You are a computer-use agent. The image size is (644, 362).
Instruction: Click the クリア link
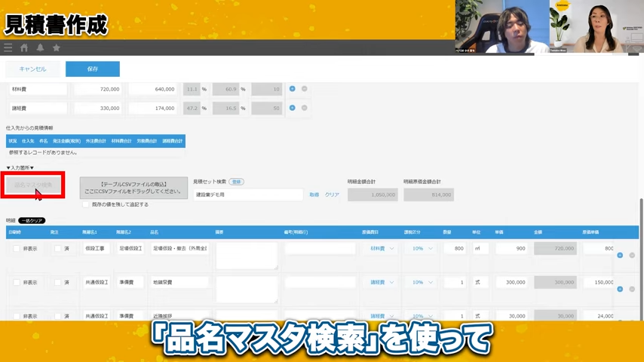click(x=332, y=195)
